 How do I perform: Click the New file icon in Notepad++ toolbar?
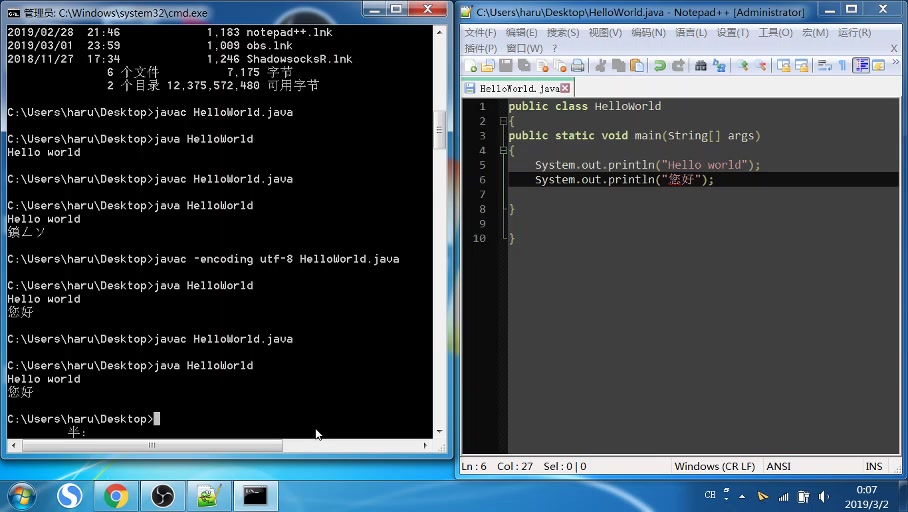(x=470, y=65)
